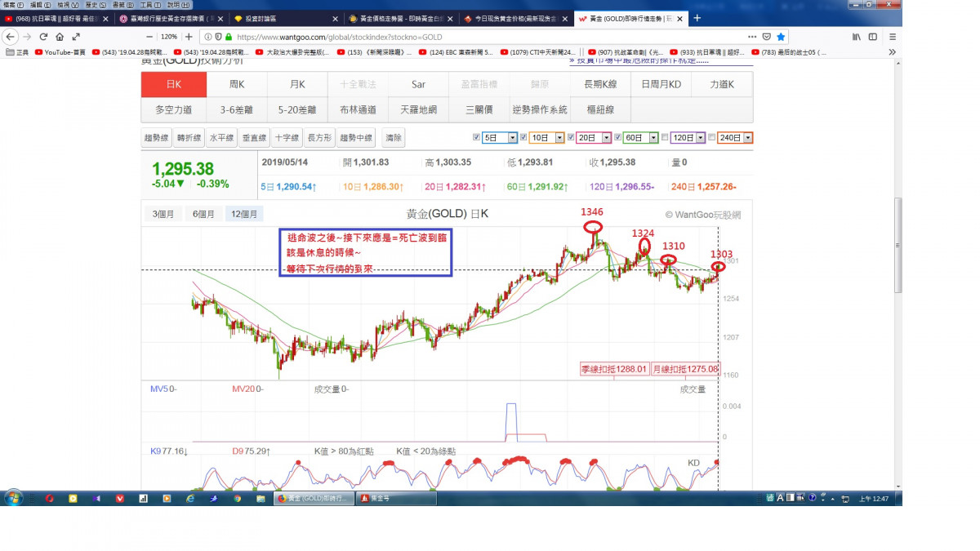Reload the current page

pyautogui.click(x=43, y=37)
